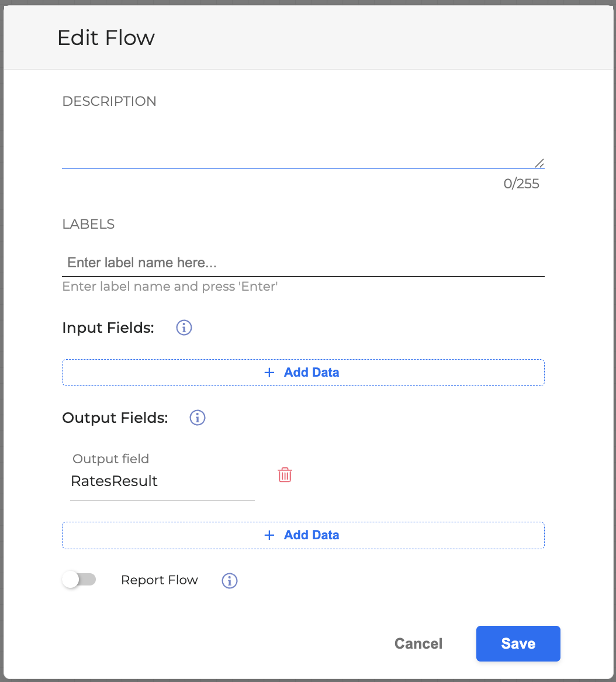The image size is (616, 682).
Task: Click the 0/255 character counter
Action: click(x=521, y=184)
